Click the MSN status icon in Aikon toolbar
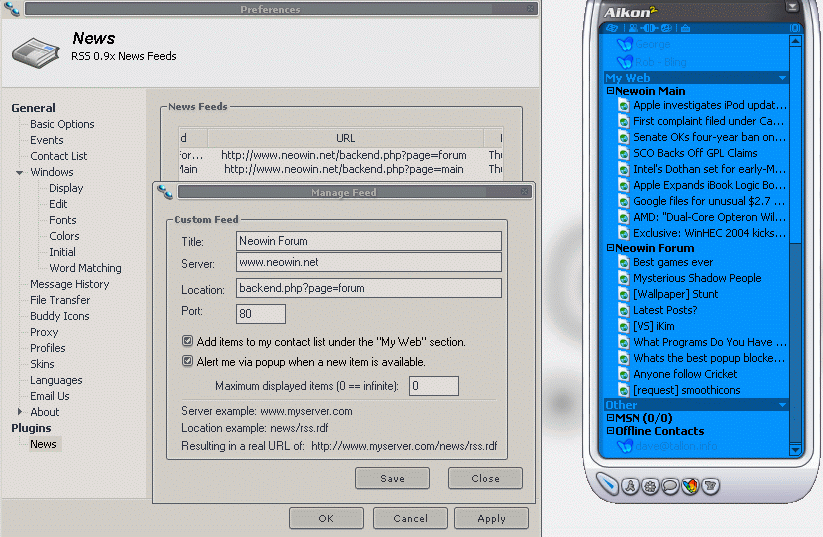The width and height of the screenshot is (823, 537). [x=612, y=28]
